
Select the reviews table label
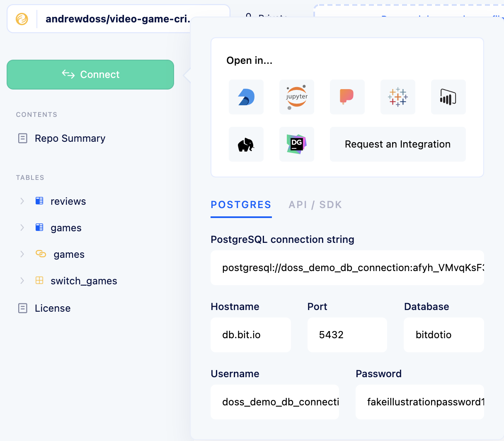pos(68,201)
